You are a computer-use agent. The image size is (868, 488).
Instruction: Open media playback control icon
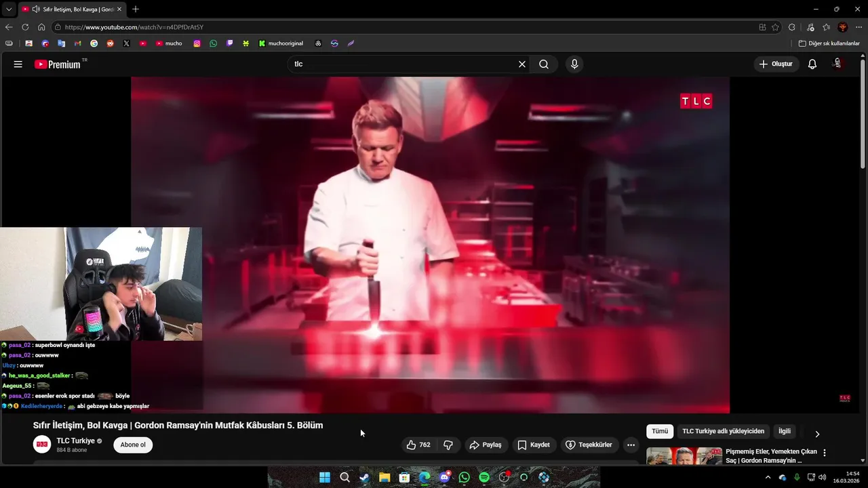click(x=810, y=27)
